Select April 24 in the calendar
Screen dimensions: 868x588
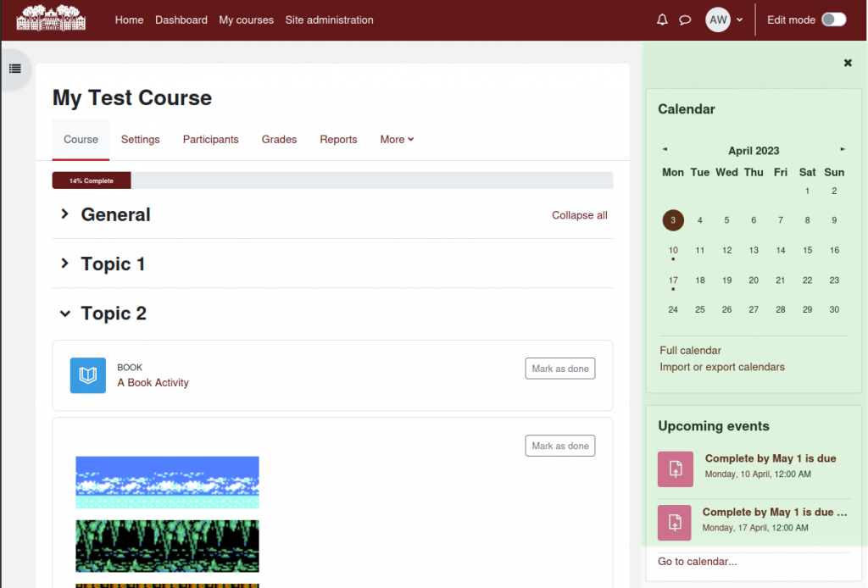673,310
